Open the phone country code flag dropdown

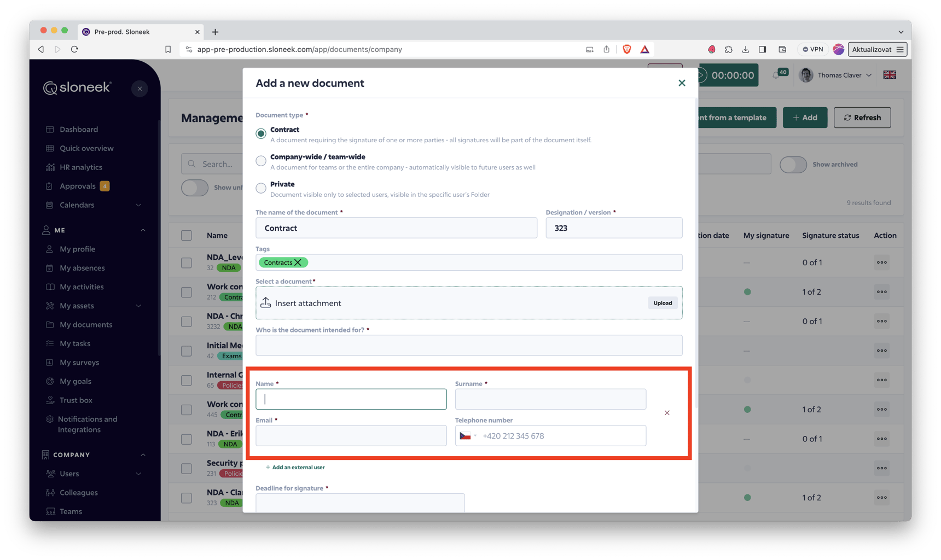(x=468, y=436)
